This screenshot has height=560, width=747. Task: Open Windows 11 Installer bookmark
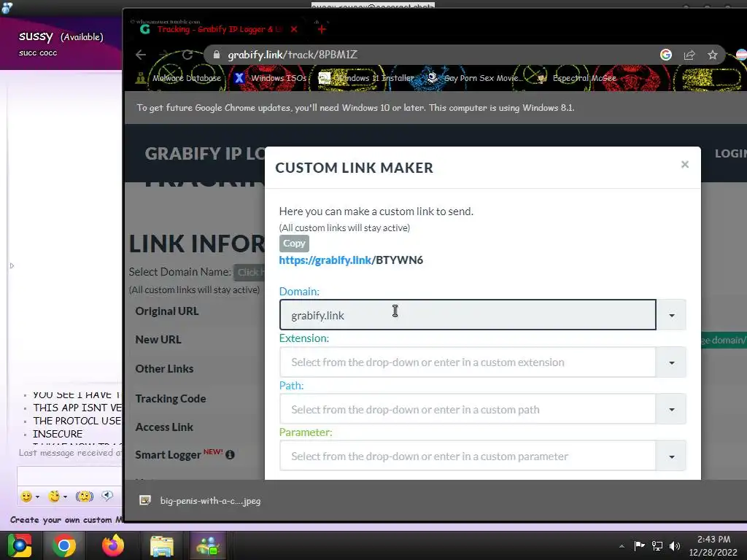coord(365,77)
